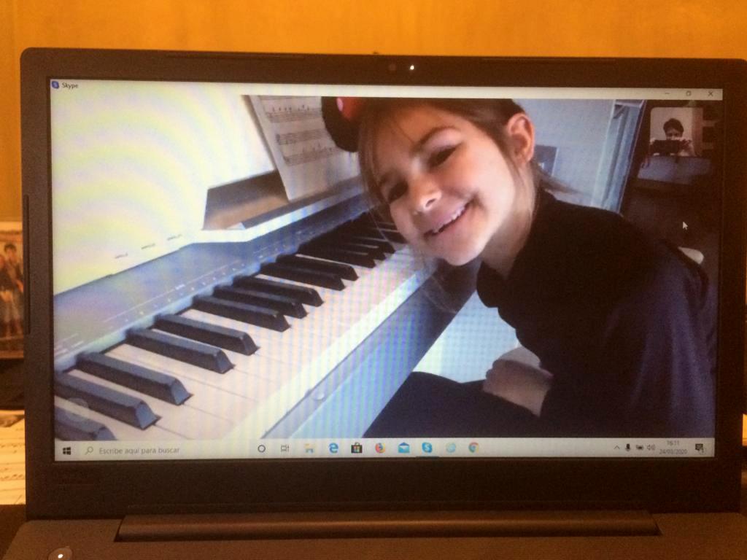The width and height of the screenshot is (747, 560).
Task: Open Microsoft Store from the taskbar
Action: tap(356, 448)
